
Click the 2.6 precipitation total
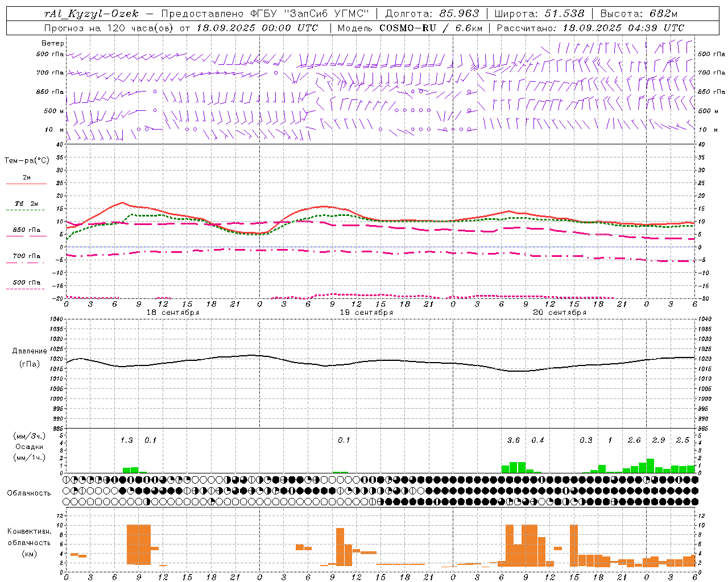click(x=634, y=440)
